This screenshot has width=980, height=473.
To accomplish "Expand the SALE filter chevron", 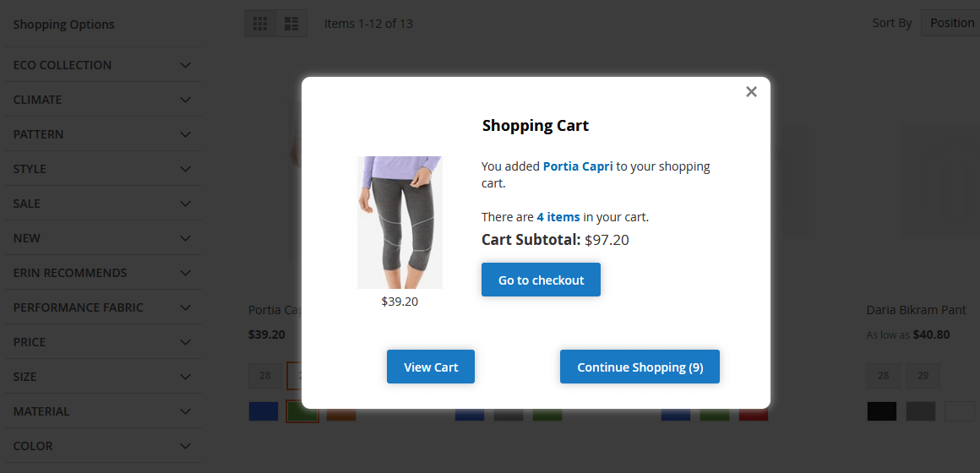I will coord(186,204).
